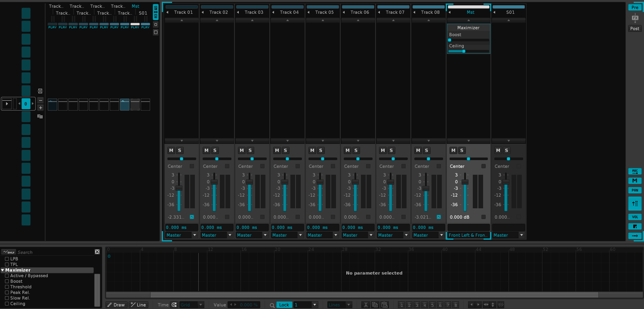The image size is (644, 309).
Task: Click the cut (scissors) icon in automation toolbar
Action: point(366,305)
